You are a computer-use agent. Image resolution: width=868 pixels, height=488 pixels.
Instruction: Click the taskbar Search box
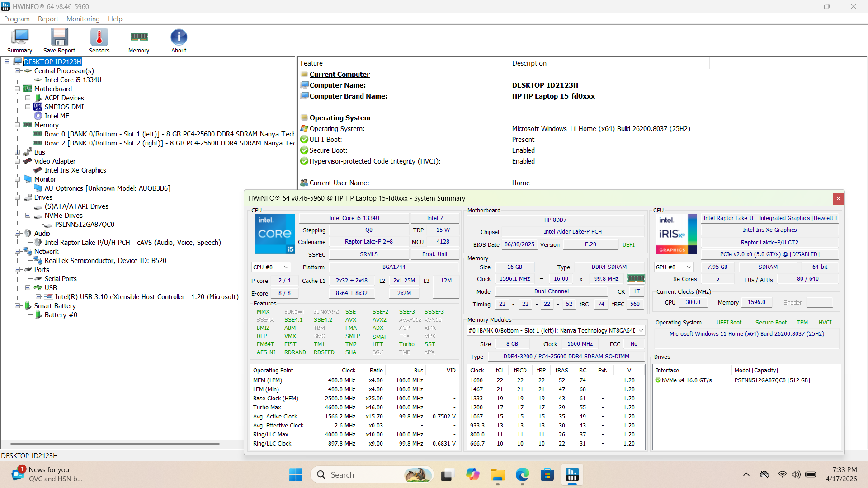point(372,475)
